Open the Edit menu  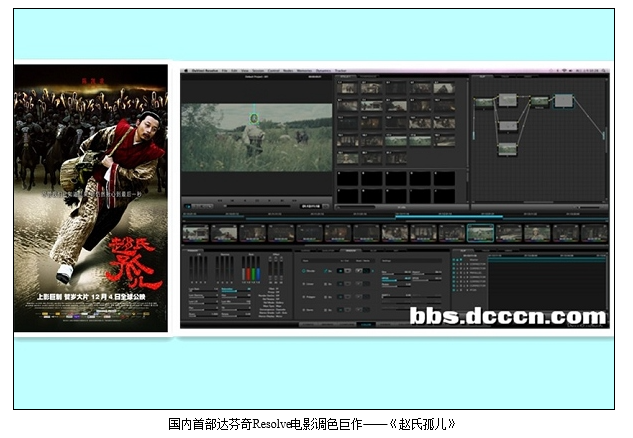[x=234, y=71]
